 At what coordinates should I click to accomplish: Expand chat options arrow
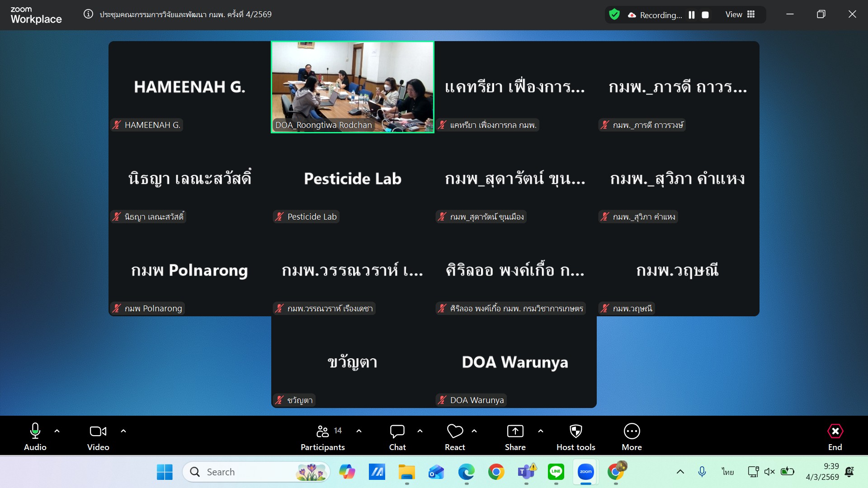[x=420, y=431]
